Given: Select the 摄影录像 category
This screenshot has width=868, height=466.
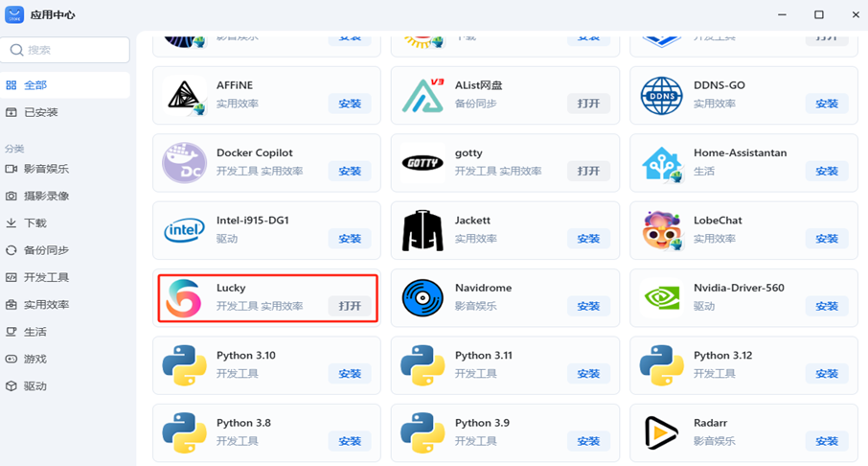Looking at the screenshot, I should pos(65,197).
